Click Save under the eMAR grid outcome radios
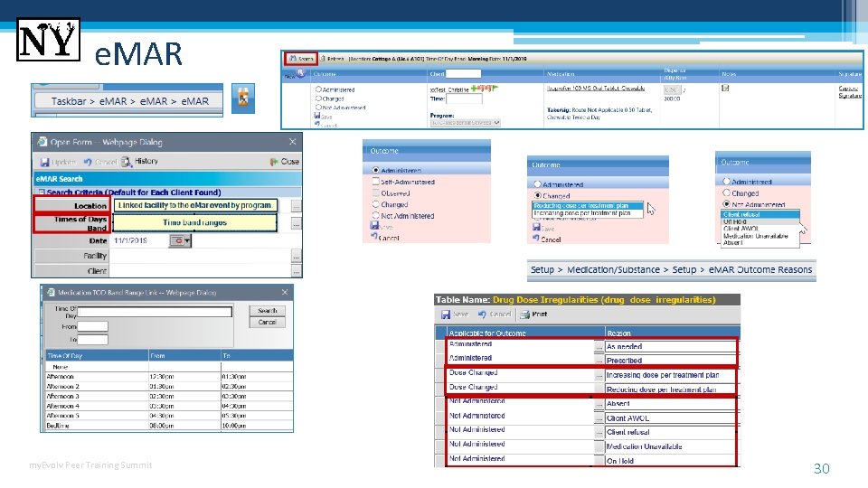Screen dimensions: 868x488 click(324, 117)
